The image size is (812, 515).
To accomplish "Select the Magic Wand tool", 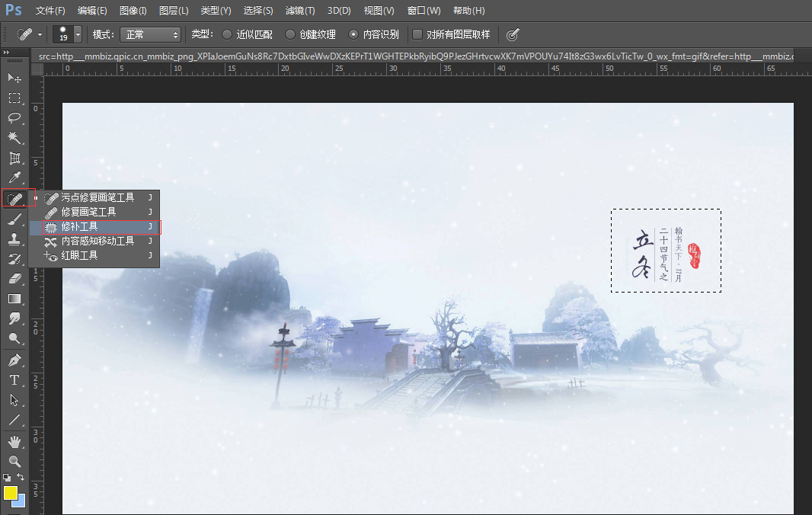I will pyautogui.click(x=14, y=138).
